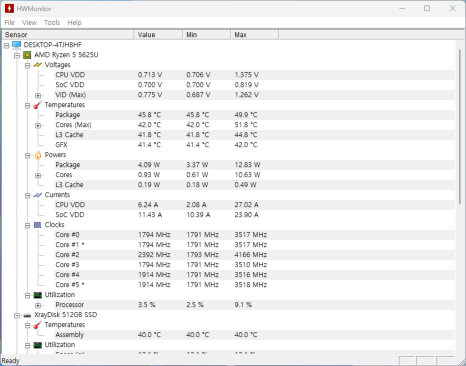The width and height of the screenshot is (466, 366).
Task: Click the DESKTOP-4TJHBHF computer icon
Action: (x=17, y=45)
